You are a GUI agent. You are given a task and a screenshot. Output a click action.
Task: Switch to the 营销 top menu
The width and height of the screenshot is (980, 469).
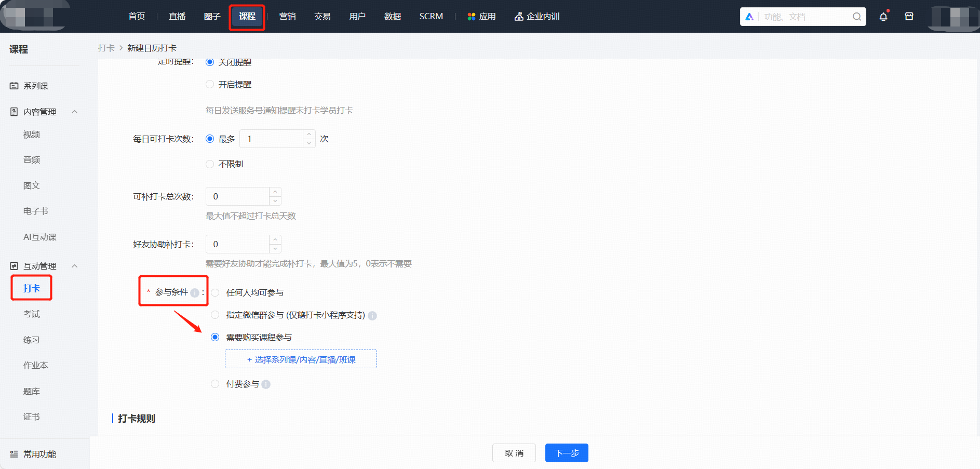[287, 17]
